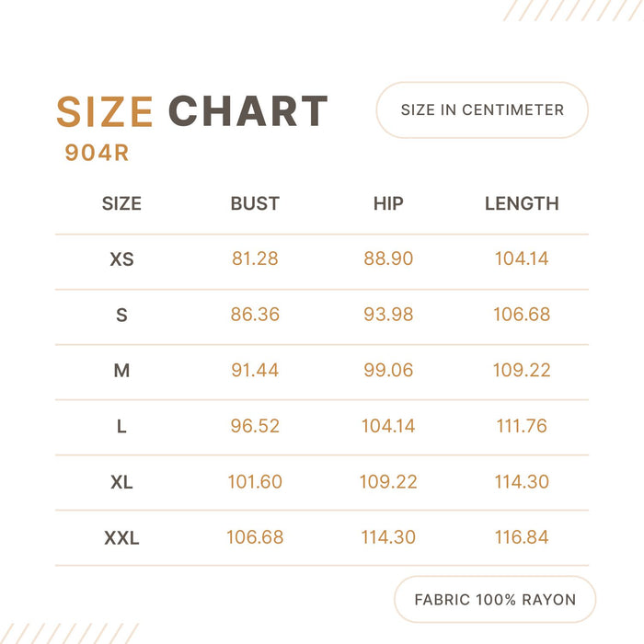The width and height of the screenshot is (644, 644).
Task: Click the FABRIC 100% RAYON pill button
Action: [495, 600]
